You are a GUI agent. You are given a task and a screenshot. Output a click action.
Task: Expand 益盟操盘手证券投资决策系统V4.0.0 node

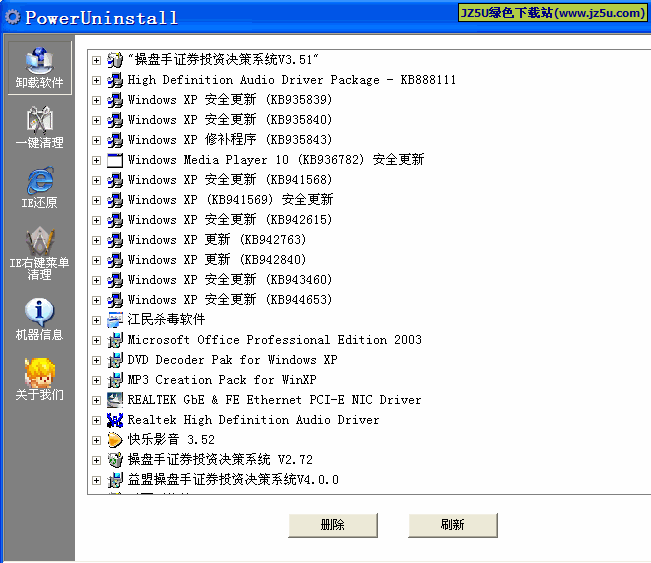click(x=96, y=480)
